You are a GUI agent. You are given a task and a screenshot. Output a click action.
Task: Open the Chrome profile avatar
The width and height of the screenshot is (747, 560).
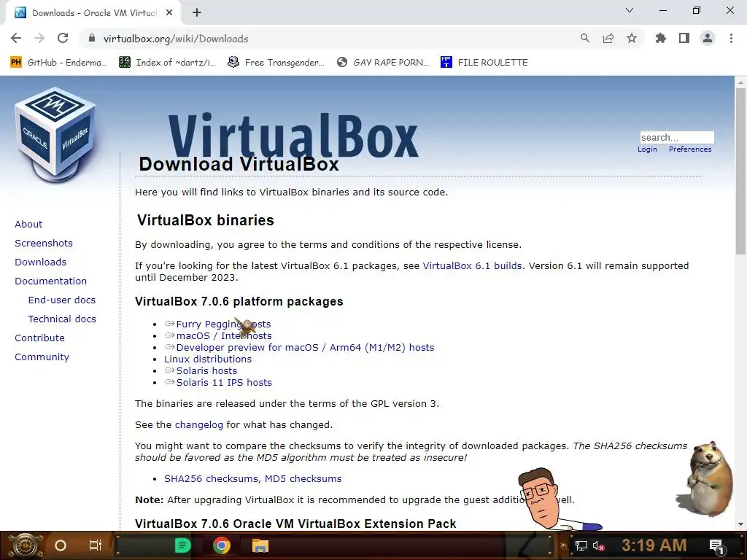[x=708, y=38]
